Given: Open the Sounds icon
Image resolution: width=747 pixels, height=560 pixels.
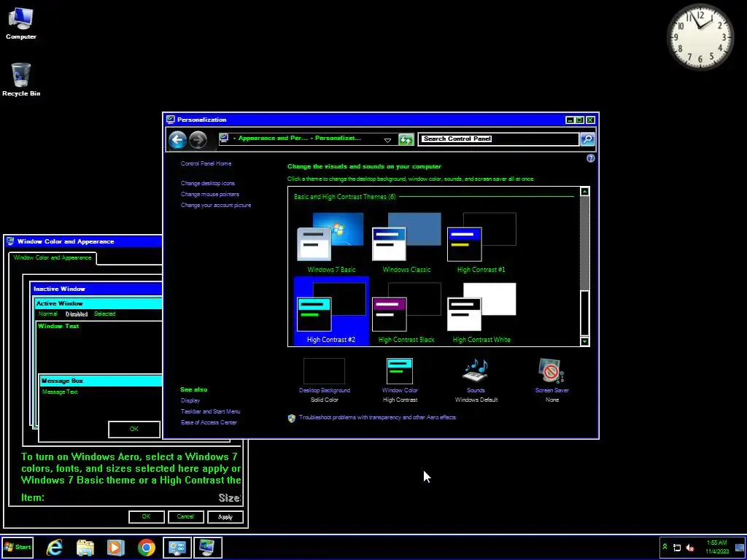Looking at the screenshot, I should pyautogui.click(x=476, y=371).
